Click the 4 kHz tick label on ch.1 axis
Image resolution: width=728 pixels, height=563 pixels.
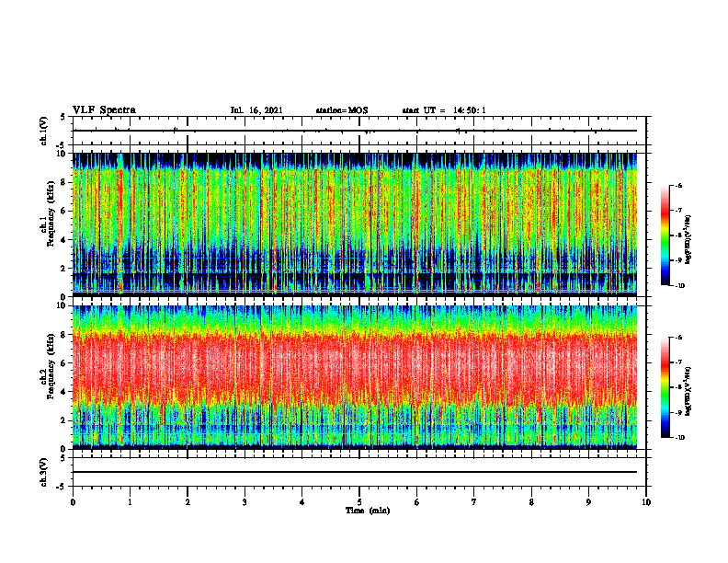[64, 240]
